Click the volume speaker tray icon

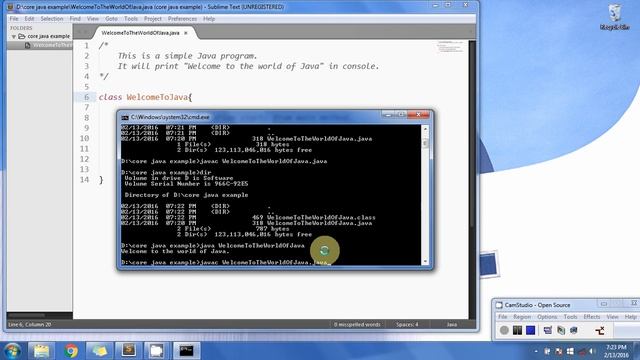pyautogui.click(x=592, y=351)
